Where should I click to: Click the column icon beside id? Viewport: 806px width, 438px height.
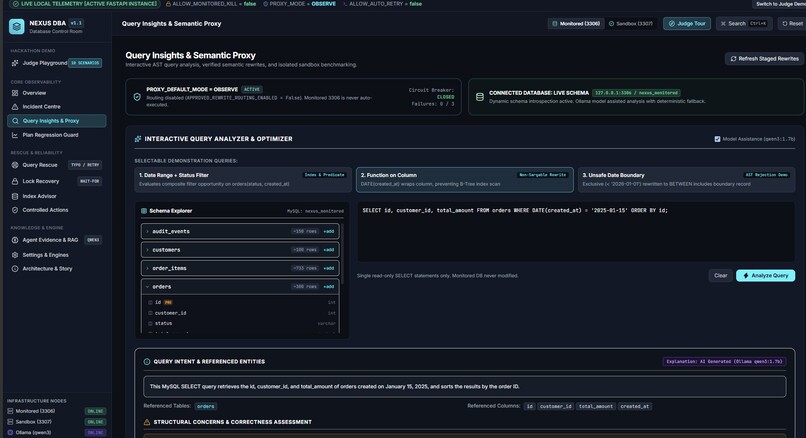(150, 302)
